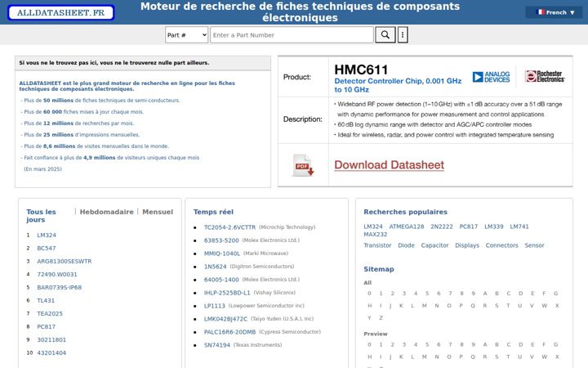Open TC2054-2.6VCTTR in real-time list
This screenshot has height=368, width=588.
tap(229, 227)
